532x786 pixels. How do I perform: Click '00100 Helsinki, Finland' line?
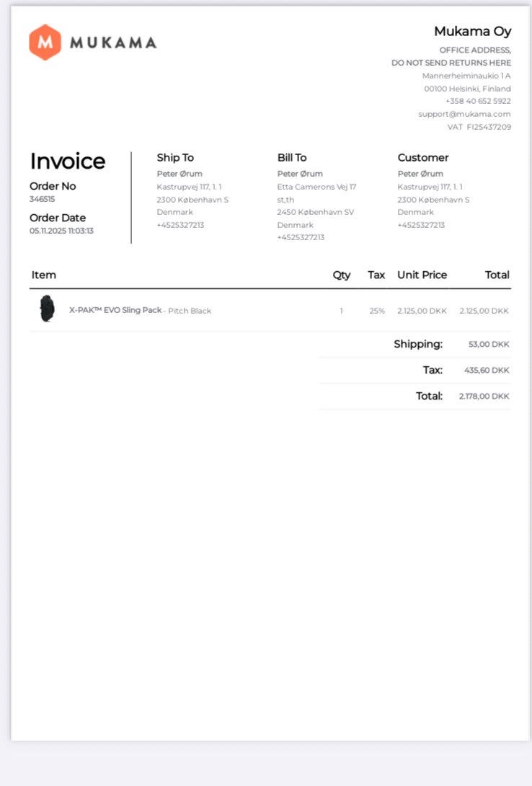point(467,89)
